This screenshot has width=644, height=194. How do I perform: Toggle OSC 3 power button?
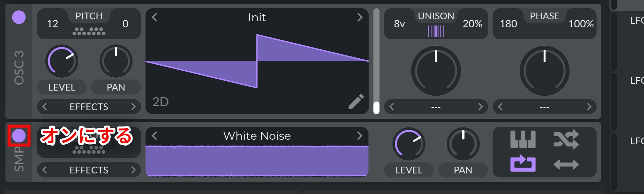click(x=19, y=17)
